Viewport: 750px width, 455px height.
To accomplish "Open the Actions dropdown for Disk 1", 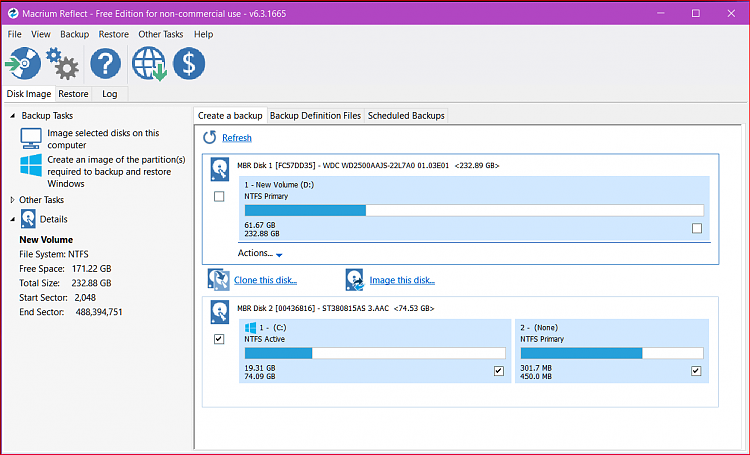I will (x=260, y=253).
